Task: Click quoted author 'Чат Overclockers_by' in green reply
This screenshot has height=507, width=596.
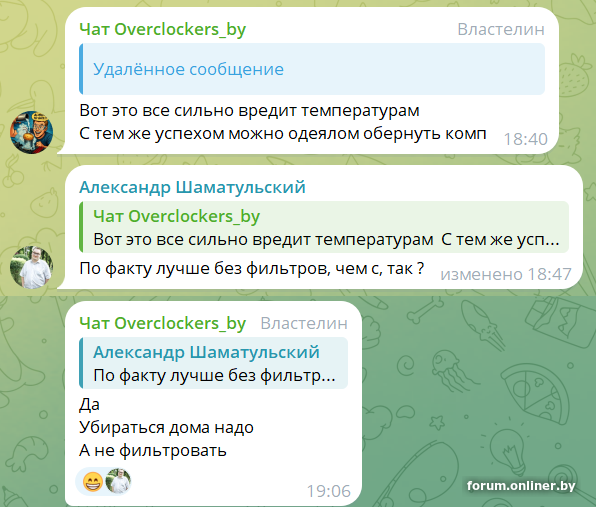Action: tap(177, 217)
